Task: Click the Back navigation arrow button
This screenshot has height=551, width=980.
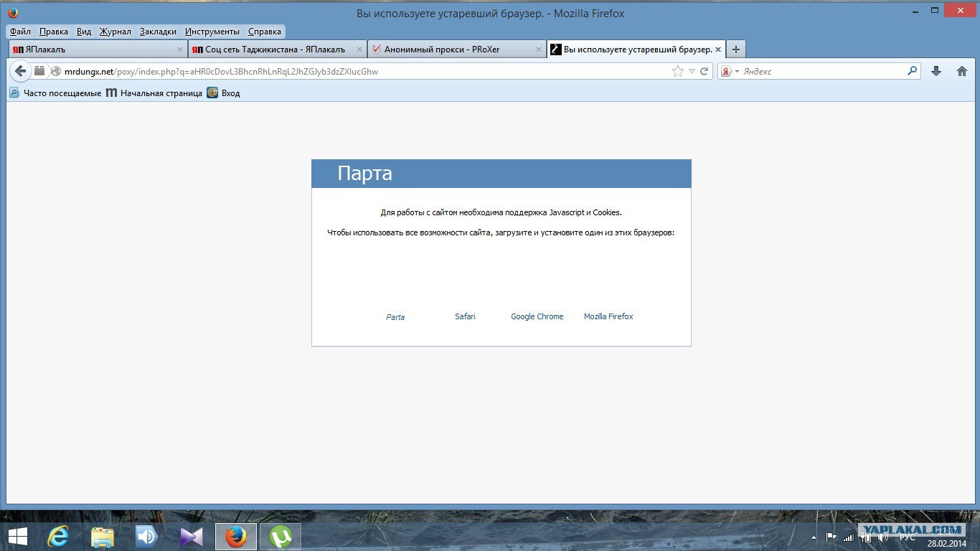Action: tap(20, 71)
